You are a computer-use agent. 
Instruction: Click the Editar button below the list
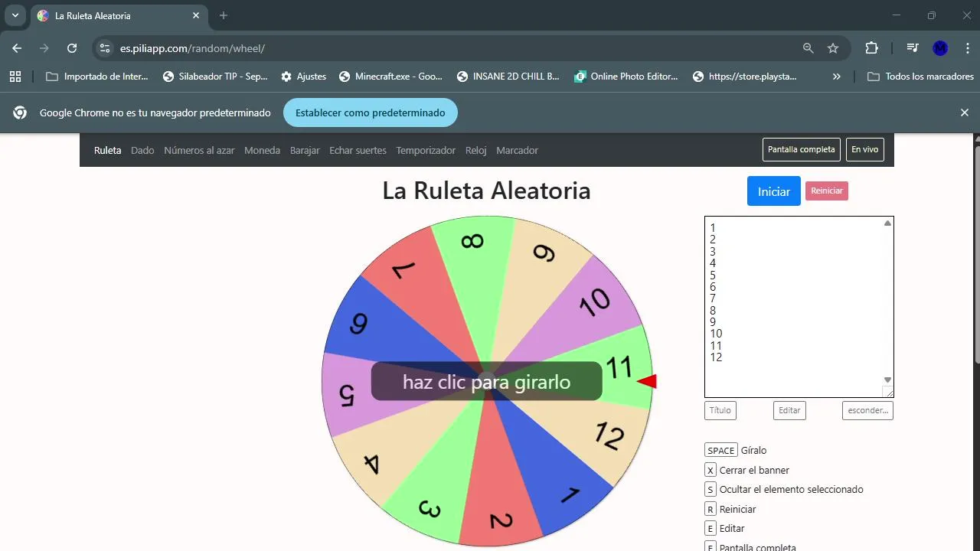click(x=789, y=410)
